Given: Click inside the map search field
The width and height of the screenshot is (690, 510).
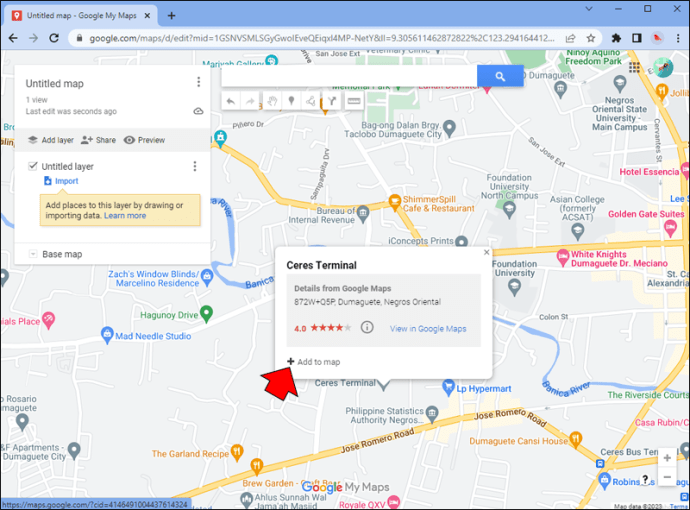Looking at the screenshot, I should pyautogui.click(x=349, y=76).
